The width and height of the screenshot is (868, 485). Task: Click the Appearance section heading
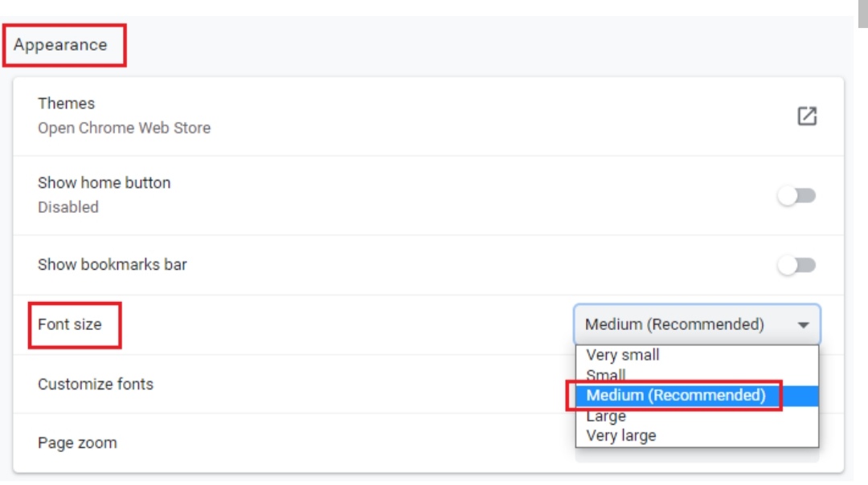click(60, 45)
